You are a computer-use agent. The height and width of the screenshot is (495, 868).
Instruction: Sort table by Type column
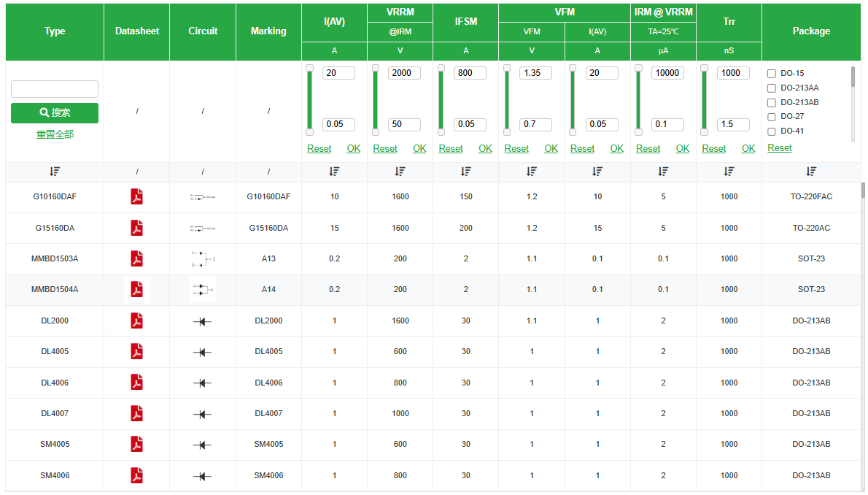coord(55,172)
